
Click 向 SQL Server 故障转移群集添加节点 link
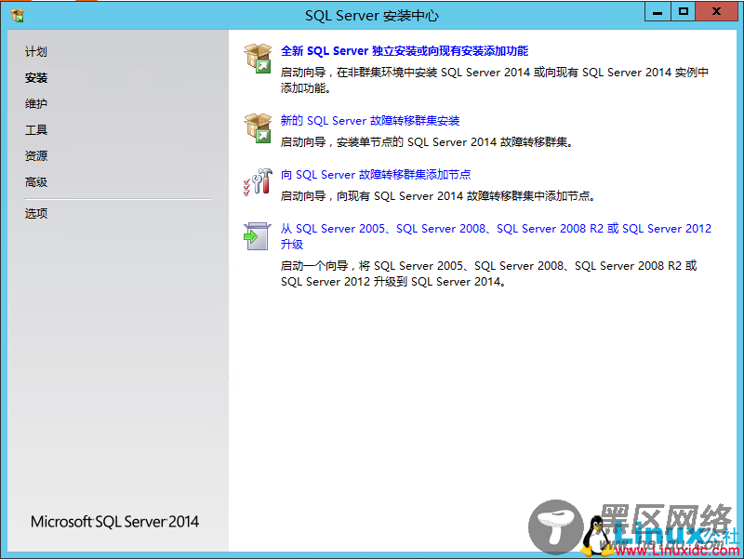coord(376,175)
